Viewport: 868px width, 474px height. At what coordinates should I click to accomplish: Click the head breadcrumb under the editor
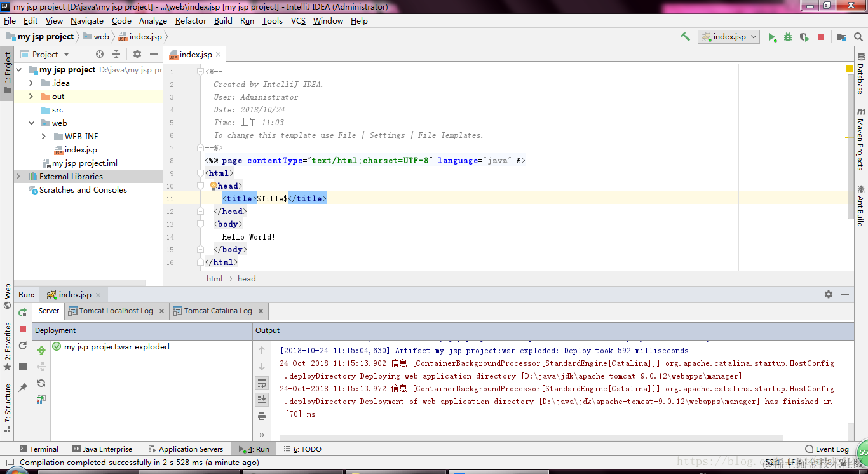point(247,278)
